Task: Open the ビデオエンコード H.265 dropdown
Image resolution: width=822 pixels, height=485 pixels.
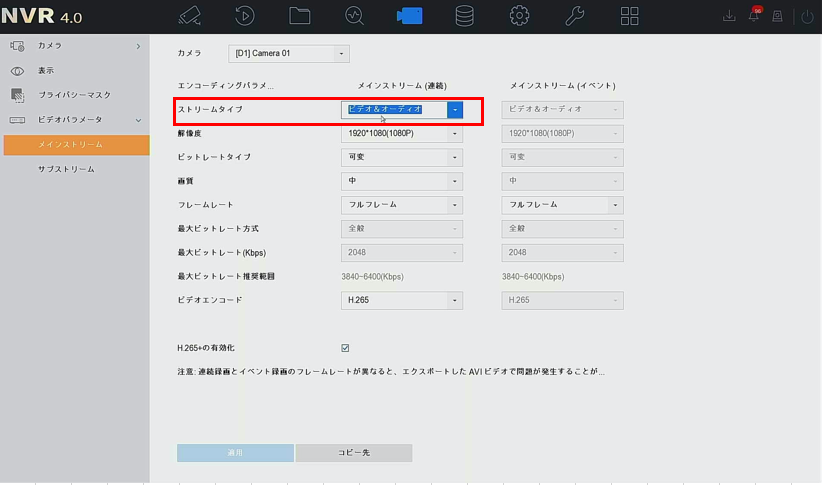Action: click(x=402, y=300)
